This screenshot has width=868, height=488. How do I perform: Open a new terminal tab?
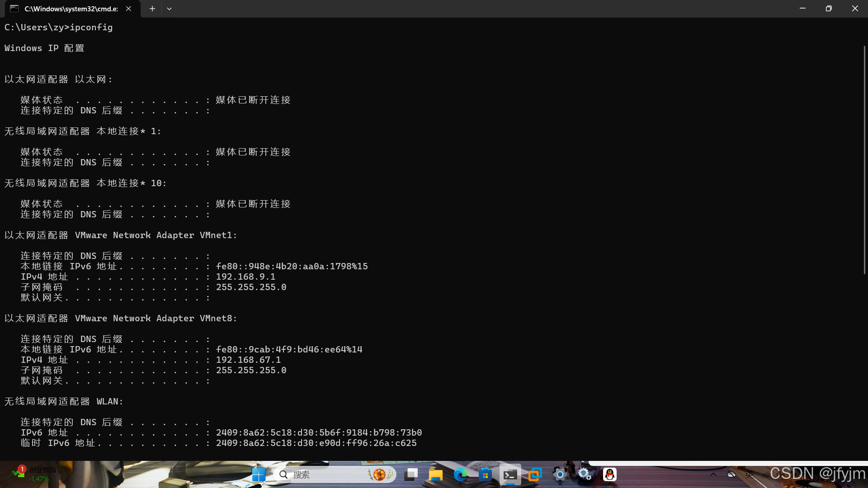(x=152, y=9)
